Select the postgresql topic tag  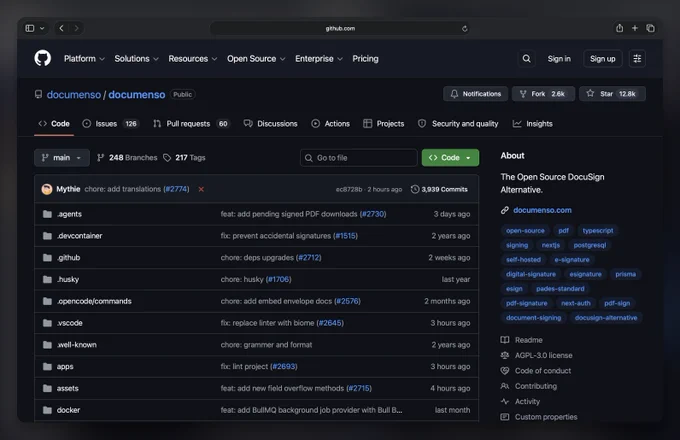589,245
